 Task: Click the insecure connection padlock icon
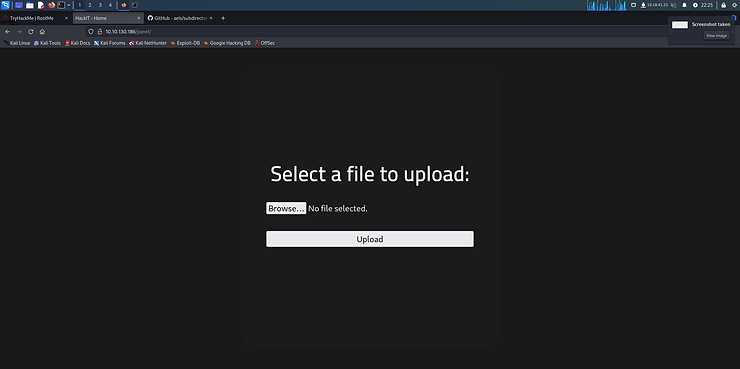click(100, 32)
